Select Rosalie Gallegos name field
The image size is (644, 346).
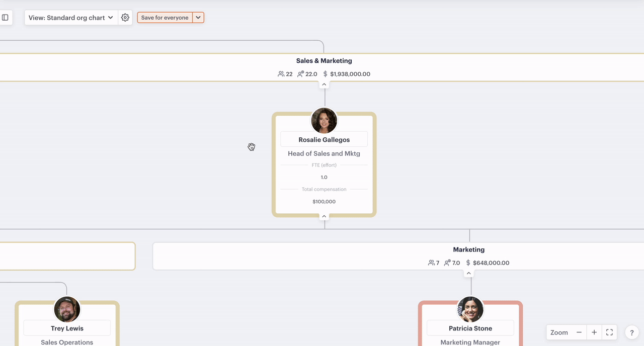(324, 139)
